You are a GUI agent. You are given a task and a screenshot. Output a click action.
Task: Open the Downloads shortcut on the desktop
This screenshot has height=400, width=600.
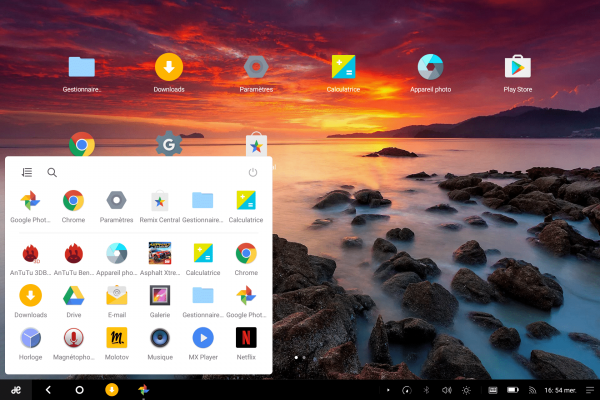169,67
